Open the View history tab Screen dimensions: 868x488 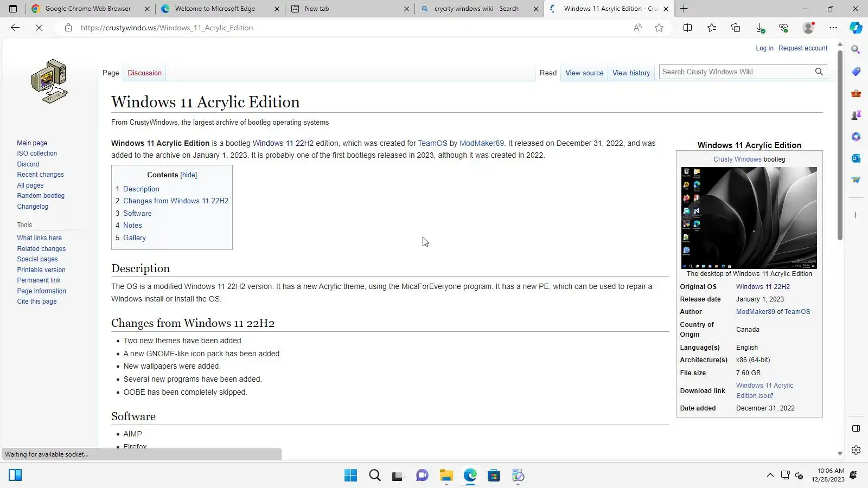631,73
